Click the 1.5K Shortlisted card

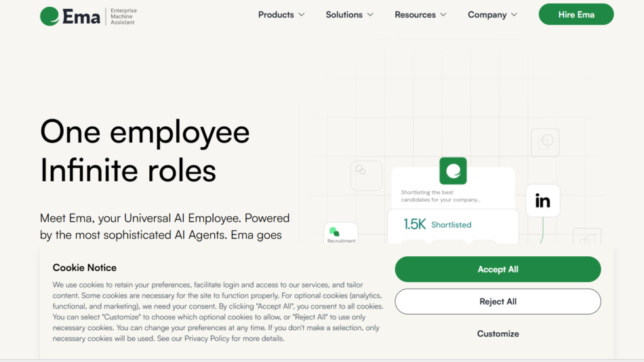click(x=452, y=224)
